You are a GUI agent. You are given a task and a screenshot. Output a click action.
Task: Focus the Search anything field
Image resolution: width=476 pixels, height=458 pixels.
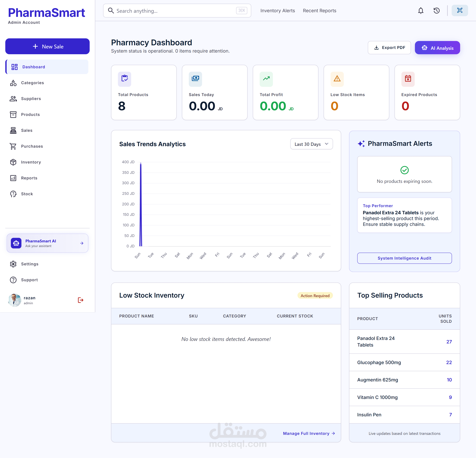(177, 11)
